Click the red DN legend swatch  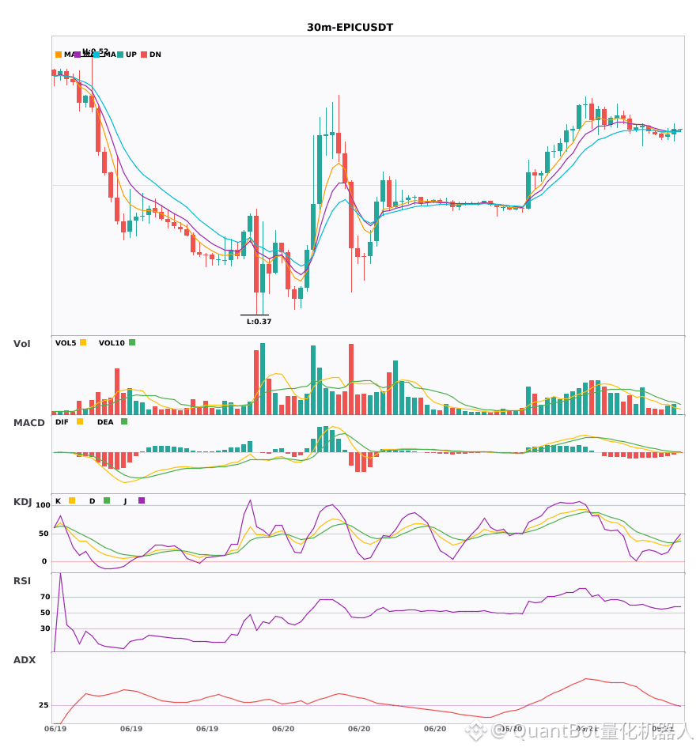tap(144, 55)
